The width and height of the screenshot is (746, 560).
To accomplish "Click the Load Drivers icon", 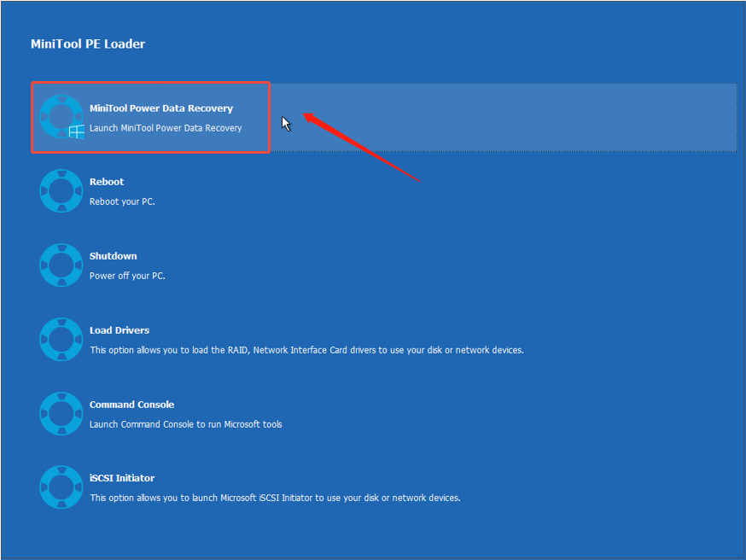I will pos(61,339).
